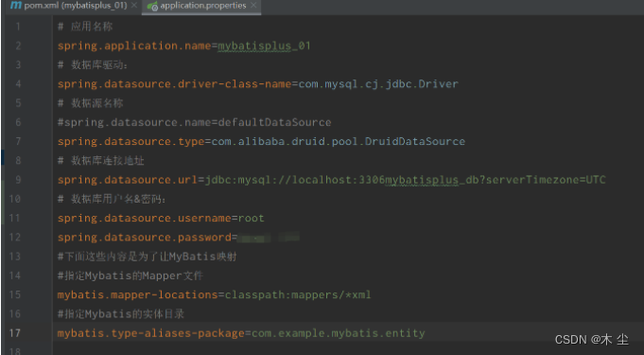
Task: Click line number 17 in the gutter
Action: coord(14,333)
